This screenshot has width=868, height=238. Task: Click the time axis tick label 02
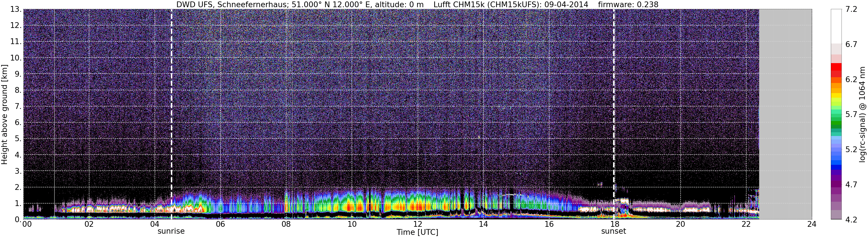(89, 224)
